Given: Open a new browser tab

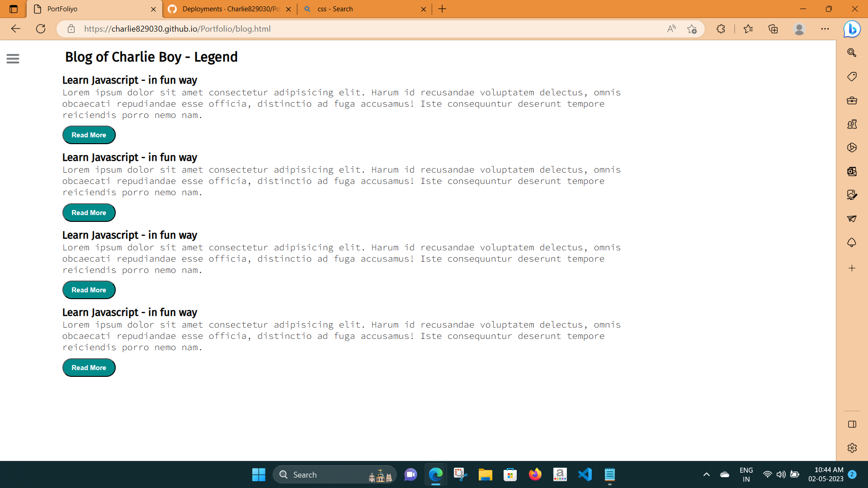Looking at the screenshot, I should [x=442, y=9].
